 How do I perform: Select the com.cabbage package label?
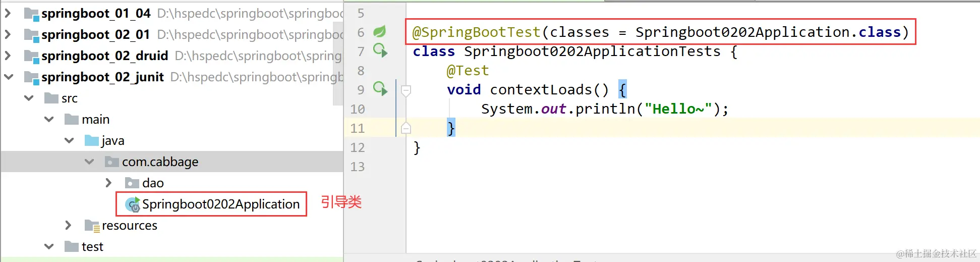click(x=160, y=162)
